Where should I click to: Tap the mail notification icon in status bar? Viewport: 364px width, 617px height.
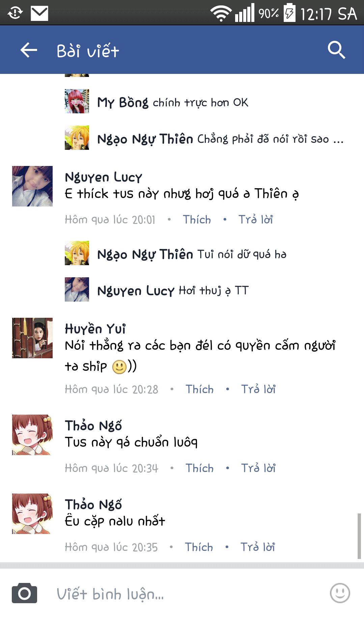pyautogui.click(x=39, y=13)
